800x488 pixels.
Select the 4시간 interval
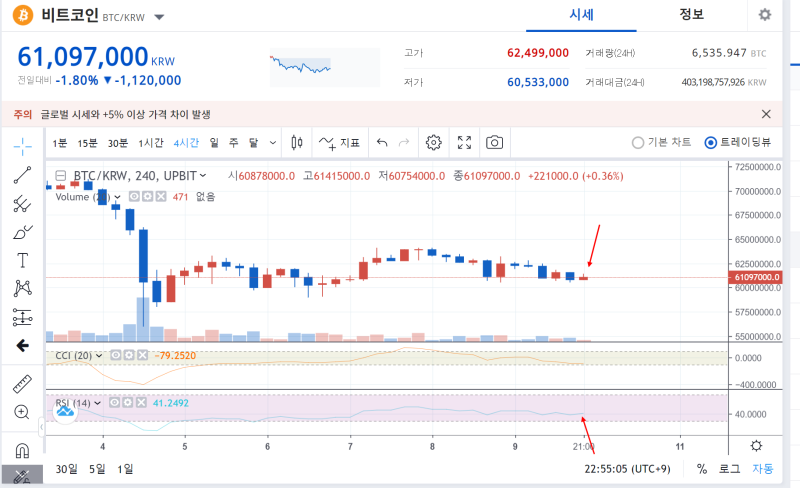(x=186, y=143)
